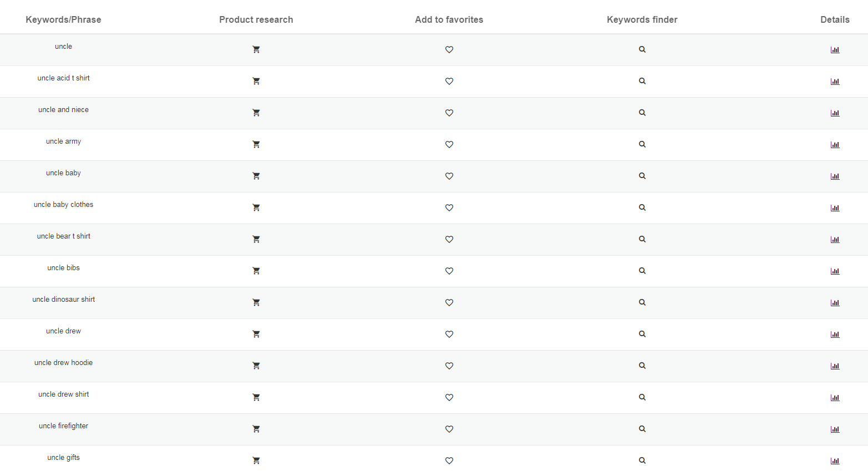This screenshot has width=868, height=471.
Task: Favorite the 'uncle army' keyword heart
Action: point(449,144)
